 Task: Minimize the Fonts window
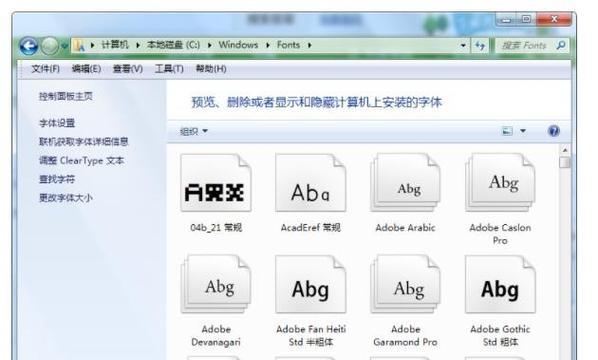506,19
